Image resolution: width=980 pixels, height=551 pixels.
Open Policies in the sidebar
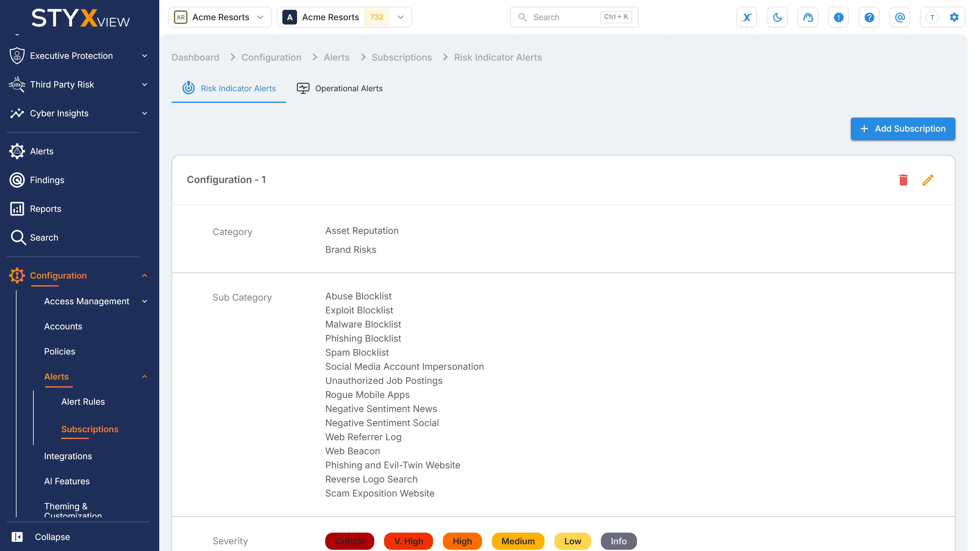pyautogui.click(x=60, y=351)
